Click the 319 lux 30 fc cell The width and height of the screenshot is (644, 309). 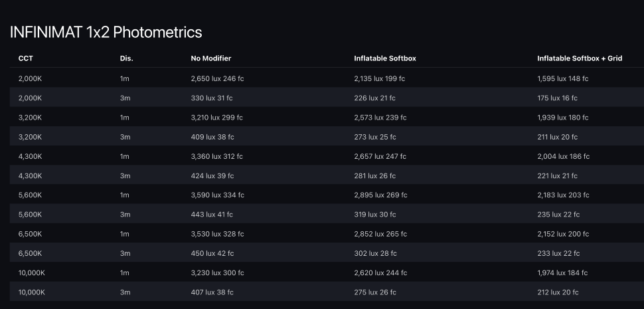point(376,215)
